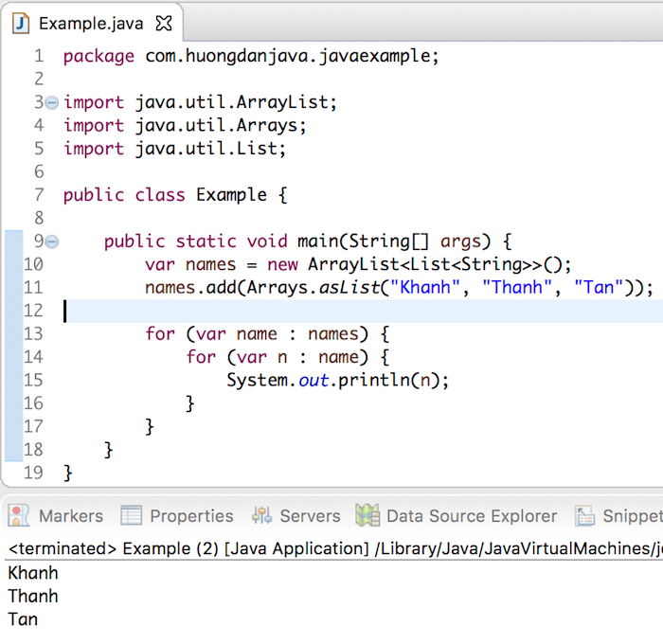Click 'java.util.ArrayList;' on line 3
This screenshot has height=644, width=663.
236,102
